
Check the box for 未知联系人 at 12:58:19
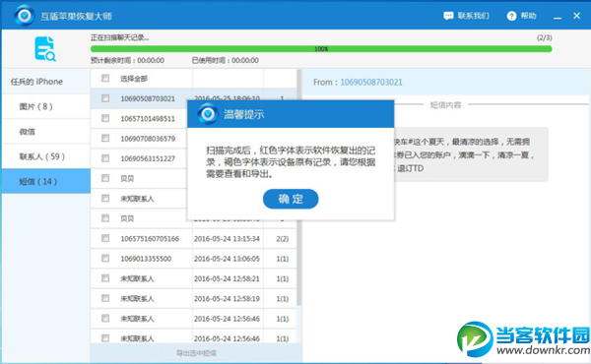(105, 298)
